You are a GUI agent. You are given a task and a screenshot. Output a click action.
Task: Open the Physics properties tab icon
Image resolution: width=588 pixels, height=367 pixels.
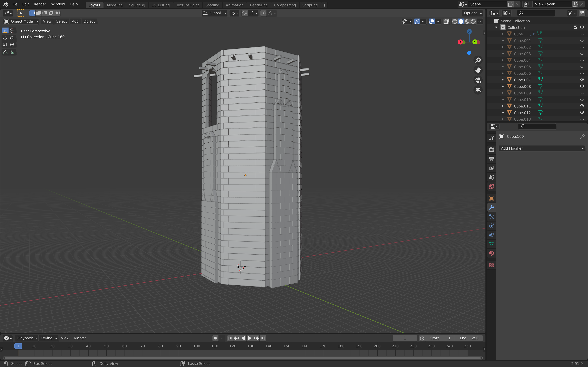point(491,226)
